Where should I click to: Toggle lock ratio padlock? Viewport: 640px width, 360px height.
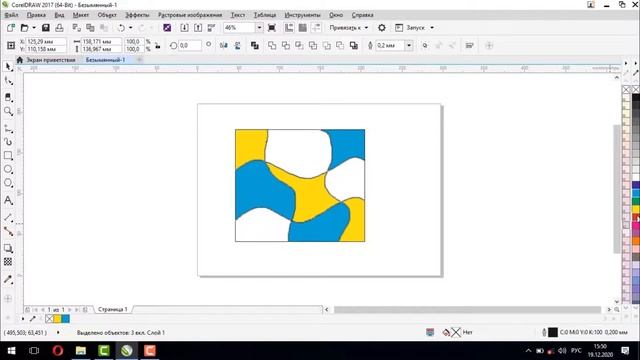pyautogui.click(x=158, y=46)
